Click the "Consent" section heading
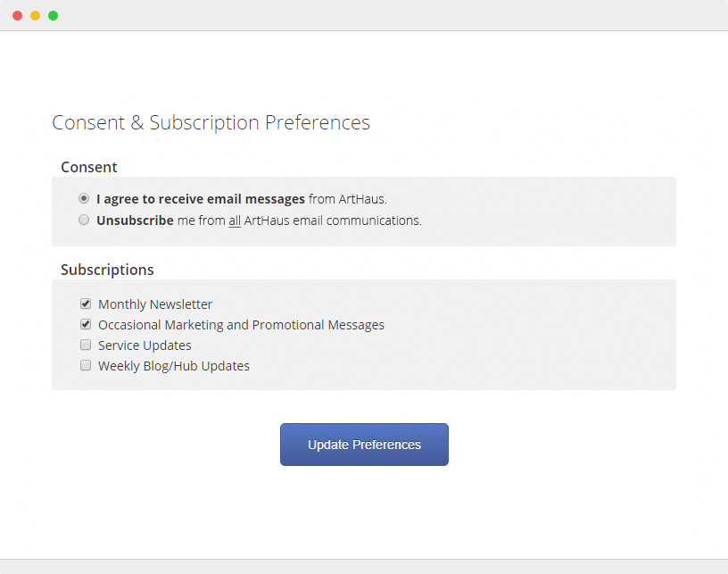The image size is (728, 574). pos(89,167)
